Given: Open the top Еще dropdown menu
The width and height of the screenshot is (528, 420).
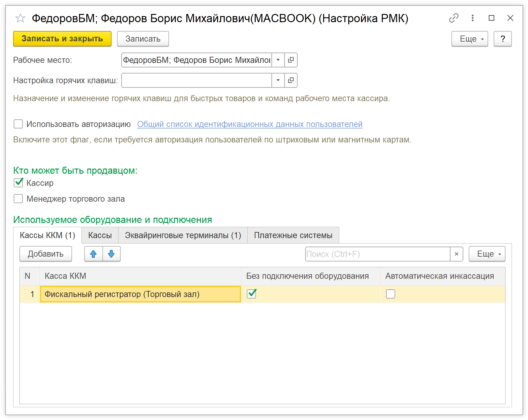Looking at the screenshot, I should [469, 39].
